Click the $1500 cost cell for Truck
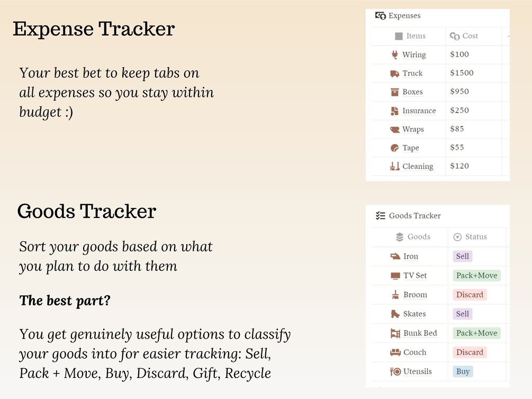The width and height of the screenshot is (532, 399). point(462,73)
